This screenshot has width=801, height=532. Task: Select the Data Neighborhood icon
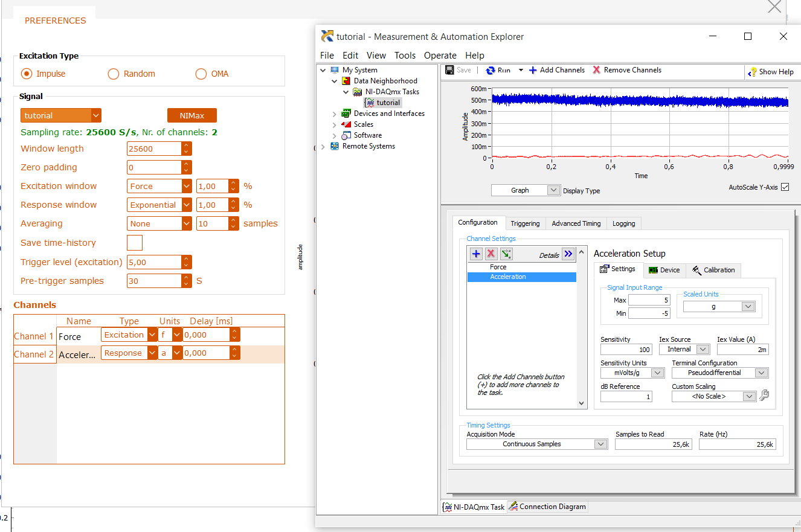(347, 81)
